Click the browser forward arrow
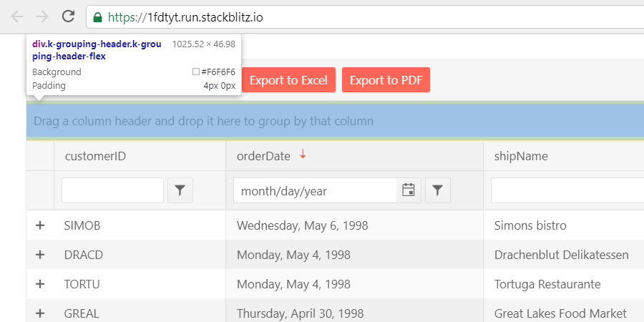The height and width of the screenshot is (322, 644). click(42, 16)
